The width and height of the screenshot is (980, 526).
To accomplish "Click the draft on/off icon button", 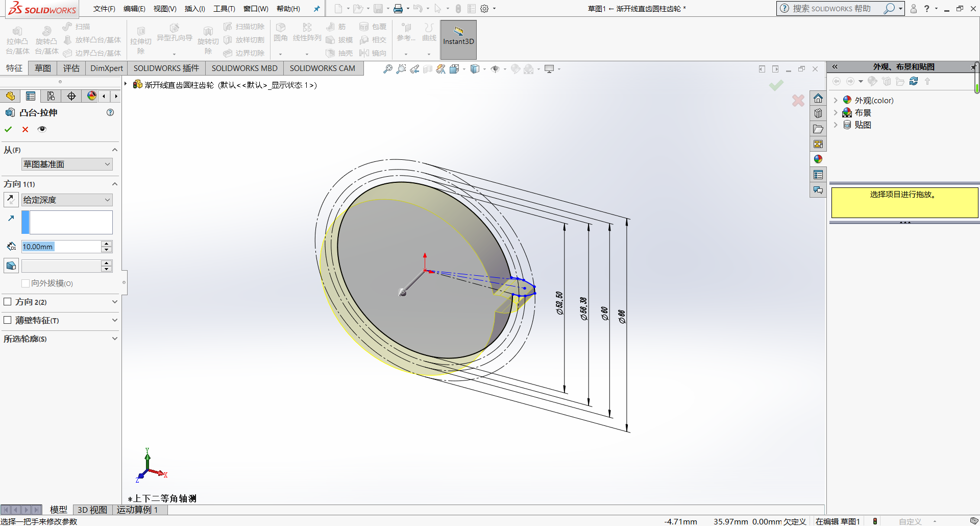I will click(x=11, y=266).
